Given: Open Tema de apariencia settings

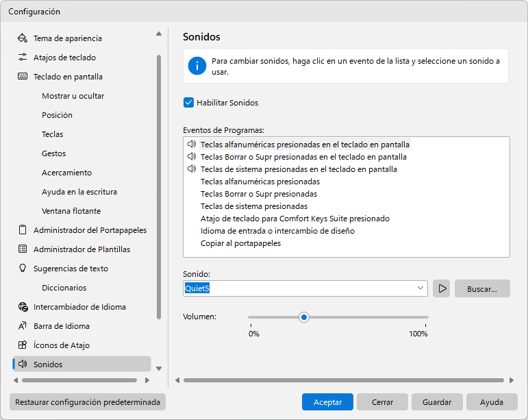Looking at the screenshot, I should pyautogui.click(x=68, y=38).
